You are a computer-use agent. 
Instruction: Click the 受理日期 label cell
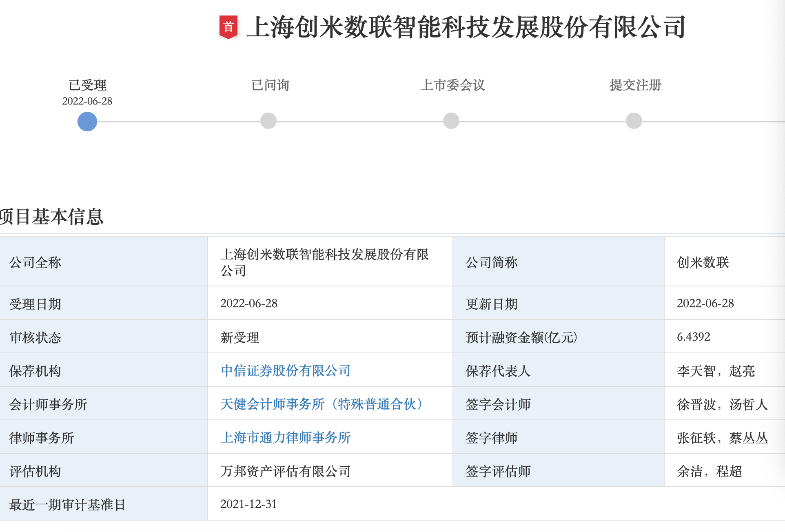[104, 303]
